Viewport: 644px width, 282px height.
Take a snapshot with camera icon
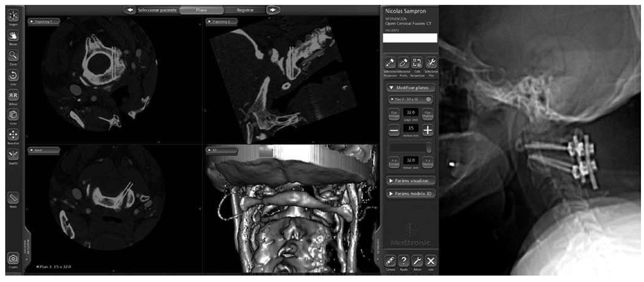(x=13, y=258)
